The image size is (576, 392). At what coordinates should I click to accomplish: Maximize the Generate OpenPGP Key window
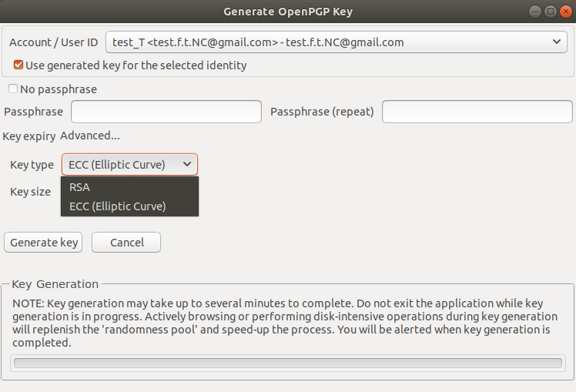(x=551, y=12)
